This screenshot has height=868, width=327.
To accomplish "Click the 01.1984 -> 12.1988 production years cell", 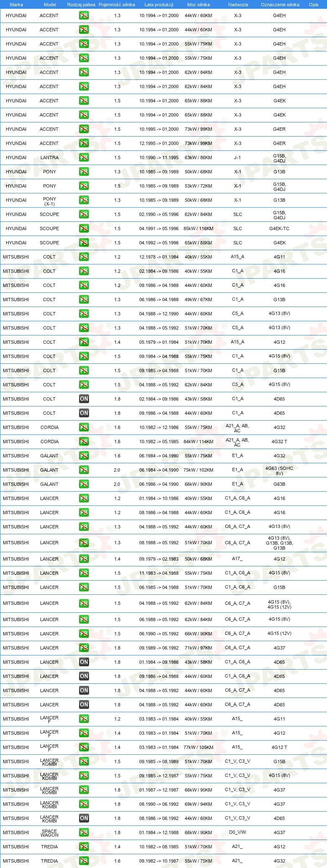I will tap(159, 832).
